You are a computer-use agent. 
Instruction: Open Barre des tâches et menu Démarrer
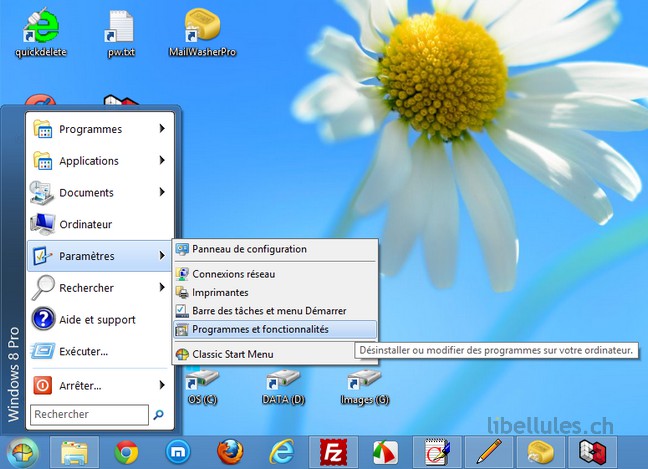pos(269,311)
